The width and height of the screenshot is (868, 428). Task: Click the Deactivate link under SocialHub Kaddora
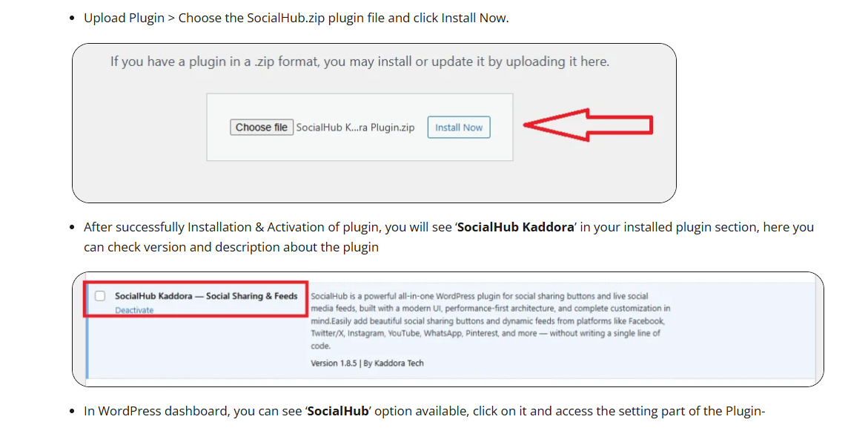(134, 311)
